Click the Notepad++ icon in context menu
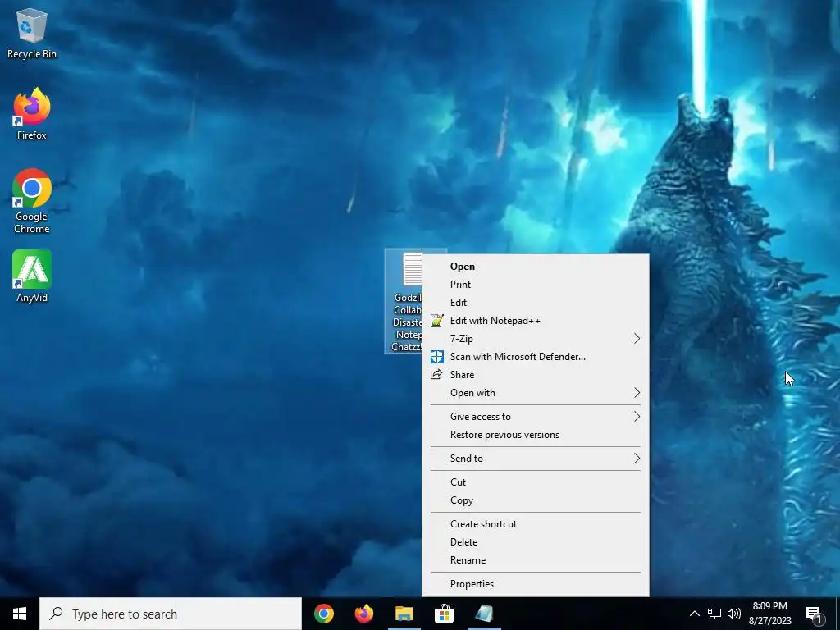Screen dimensions: 840x630 click(437, 321)
